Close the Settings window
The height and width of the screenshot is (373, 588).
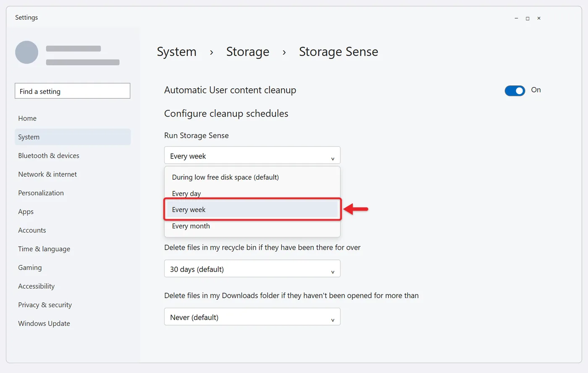coord(539,18)
